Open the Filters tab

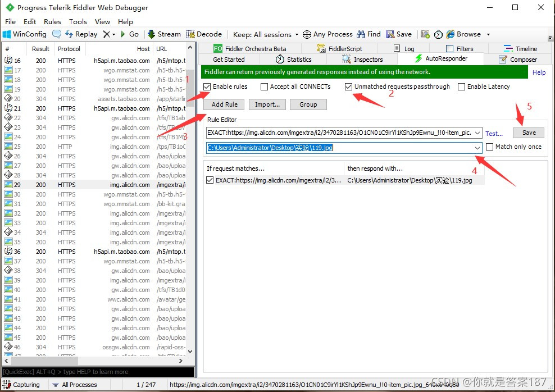[x=460, y=48]
